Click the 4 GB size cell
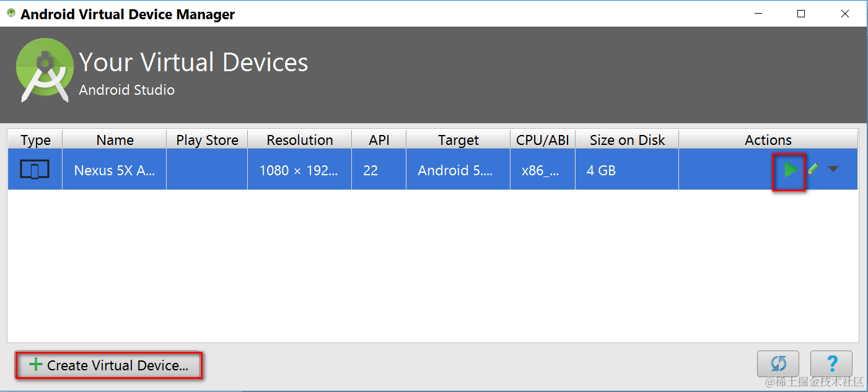Screen dimensions: 868x392 [627, 170]
